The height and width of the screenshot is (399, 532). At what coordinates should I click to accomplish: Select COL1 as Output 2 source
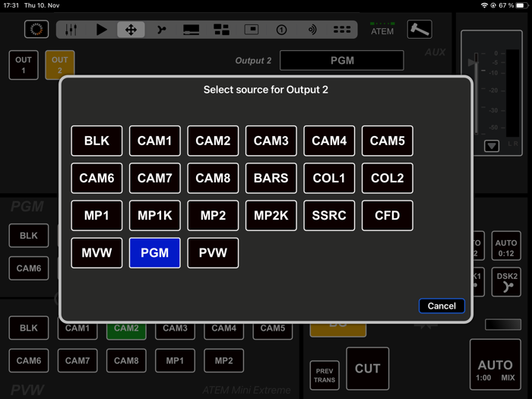(x=329, y=178)
